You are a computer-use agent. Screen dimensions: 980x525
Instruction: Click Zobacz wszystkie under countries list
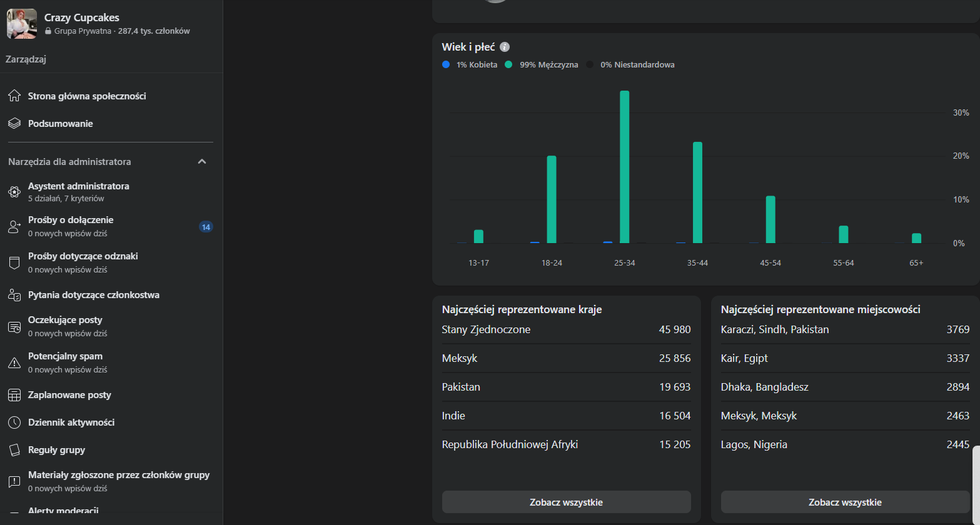(566, 502)
